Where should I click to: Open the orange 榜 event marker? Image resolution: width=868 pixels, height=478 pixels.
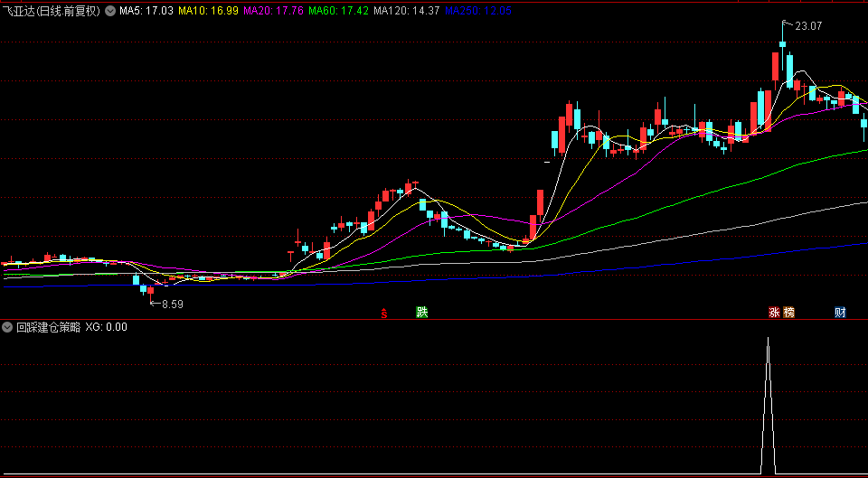[788, 313]
